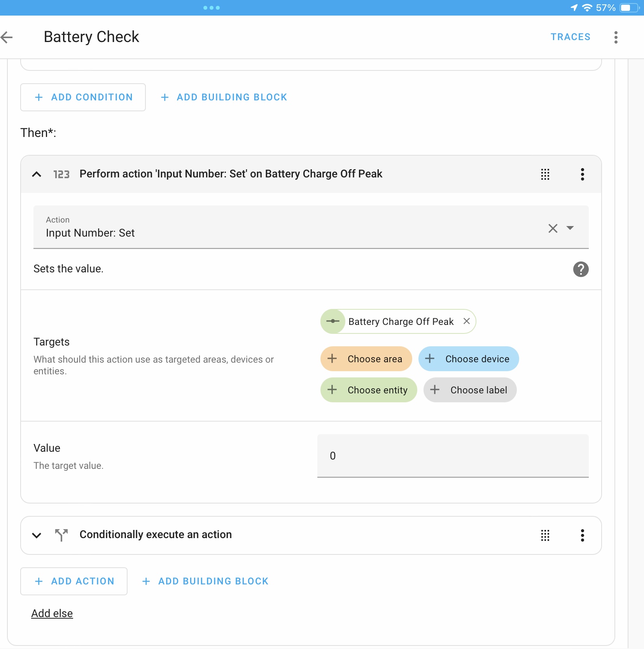Open the TRACES view
The image size is (644, 649).
point(570,37)
